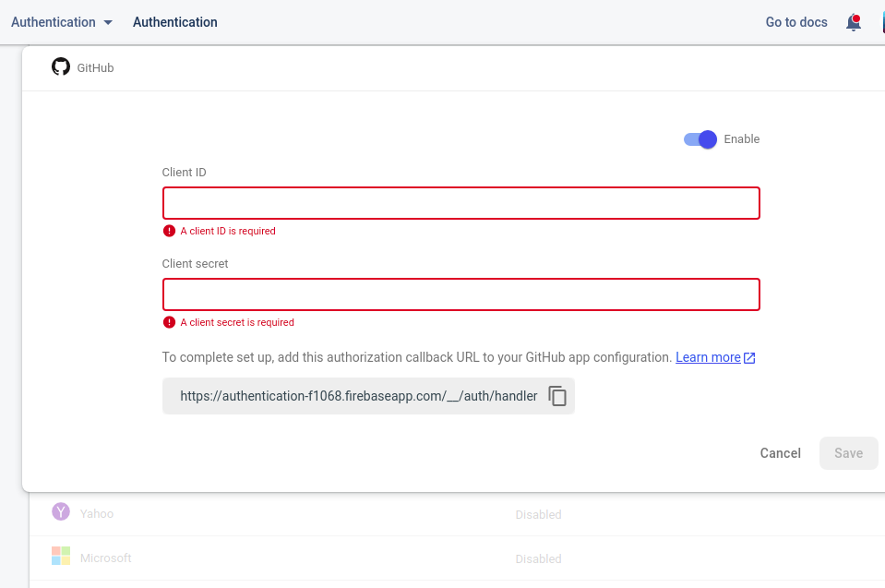Image resolution: width=885 pixels, height=588 pixels.
Task: Click the GitHub octocat logo icon
Action: (61, 66)
